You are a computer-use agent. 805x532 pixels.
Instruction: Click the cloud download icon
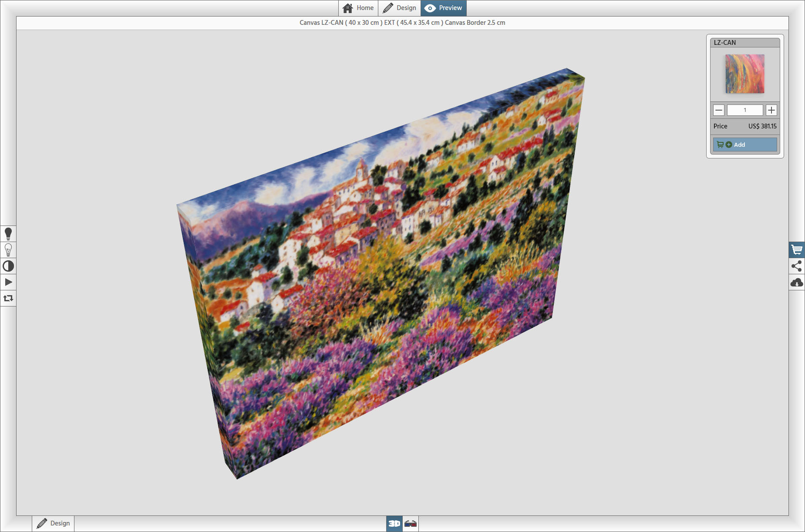point(797,282)
